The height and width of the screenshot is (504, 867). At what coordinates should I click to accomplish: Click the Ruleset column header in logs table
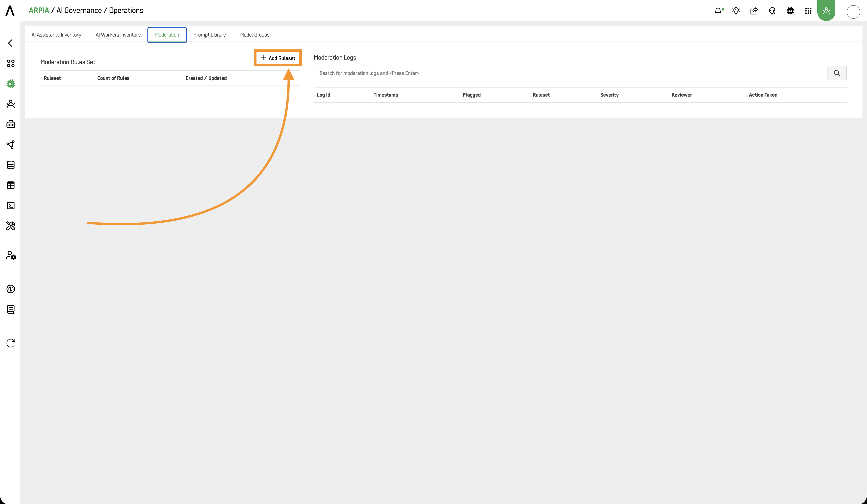click(x=541, y=95)
